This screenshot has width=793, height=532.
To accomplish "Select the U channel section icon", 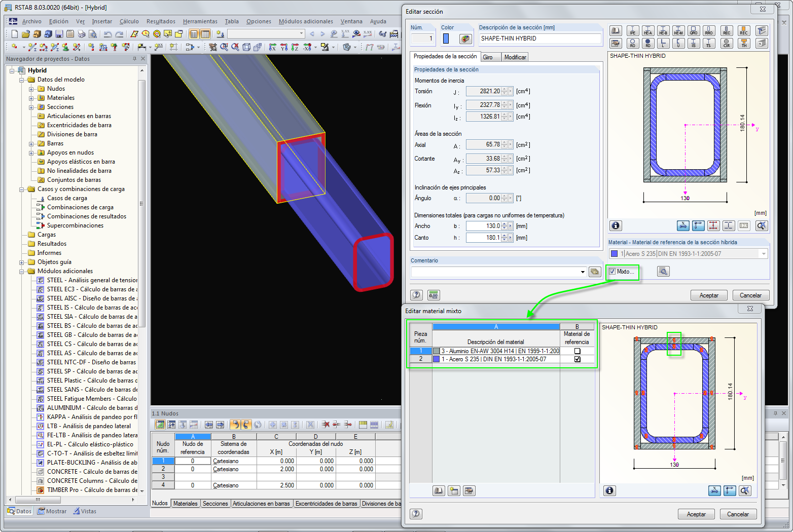I will [x=678, y=44].
